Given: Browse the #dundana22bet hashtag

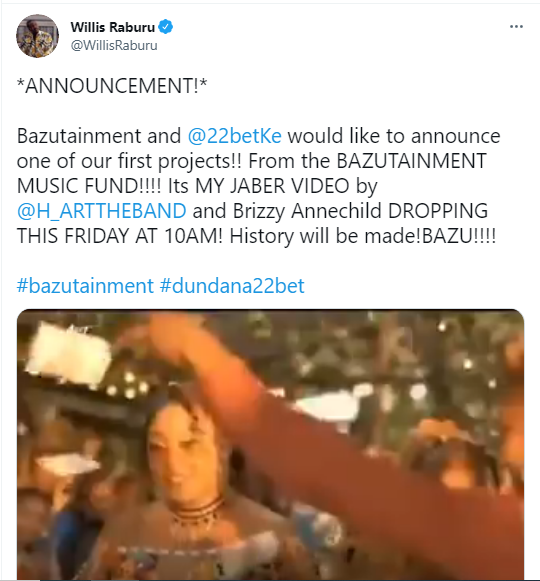Looking at the screenshot, I should coord(232,286).
